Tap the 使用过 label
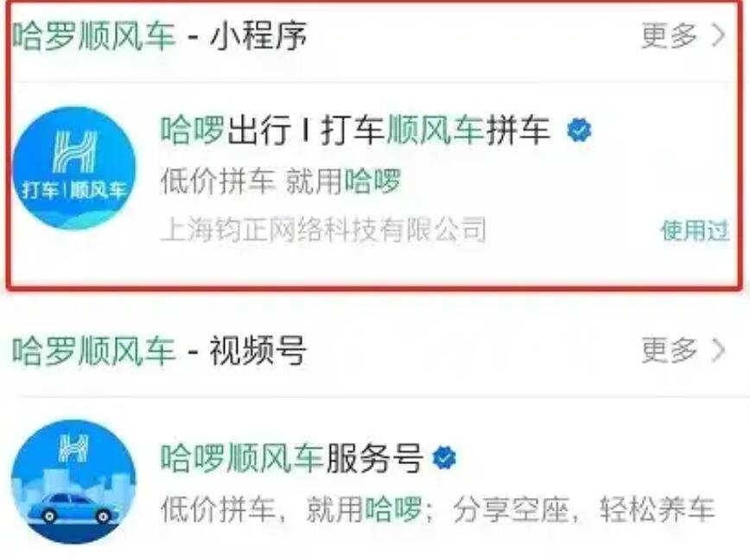 click(x=695, y=231)
